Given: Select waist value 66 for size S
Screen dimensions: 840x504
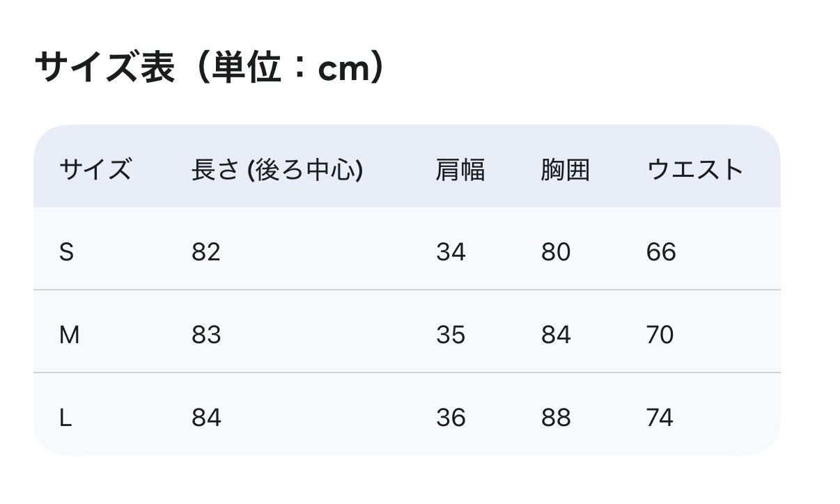Looking at the screenshot, I should [660, 252].
